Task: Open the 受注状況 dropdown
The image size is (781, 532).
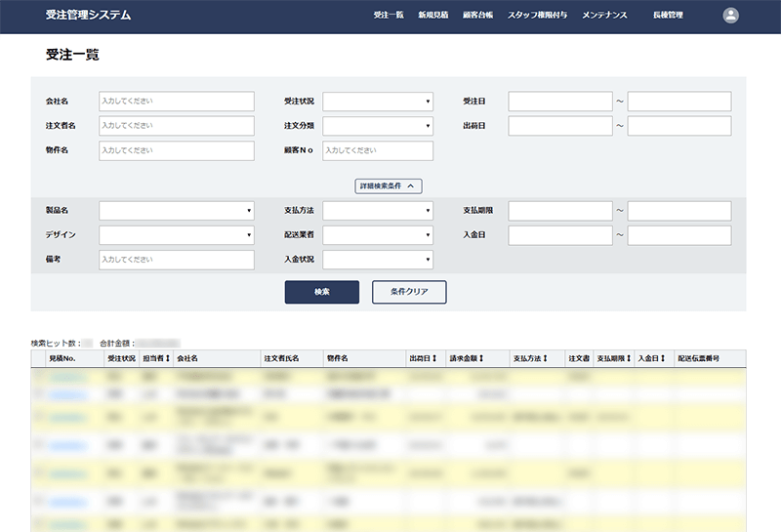Action: pyautogui.click(x=377, y=102)
